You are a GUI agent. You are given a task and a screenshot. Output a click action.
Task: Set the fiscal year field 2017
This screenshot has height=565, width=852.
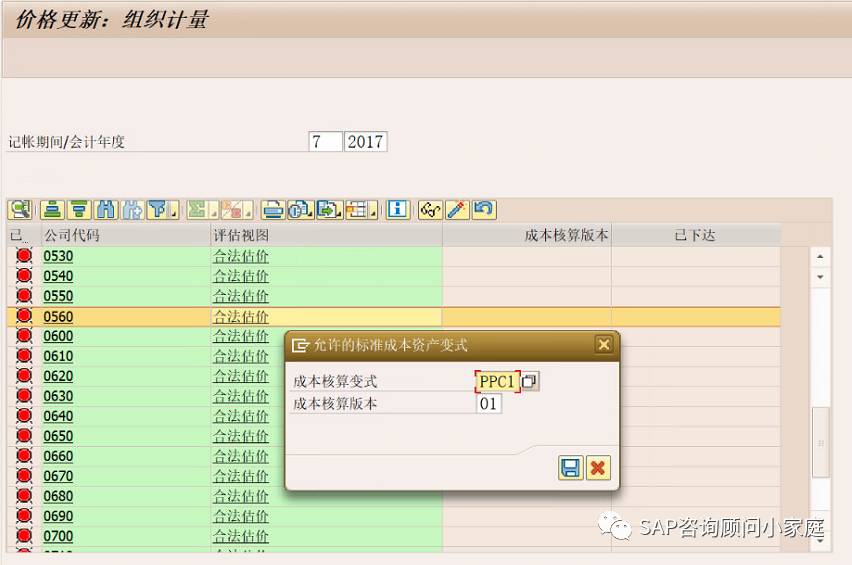click(x=365, y=142)
